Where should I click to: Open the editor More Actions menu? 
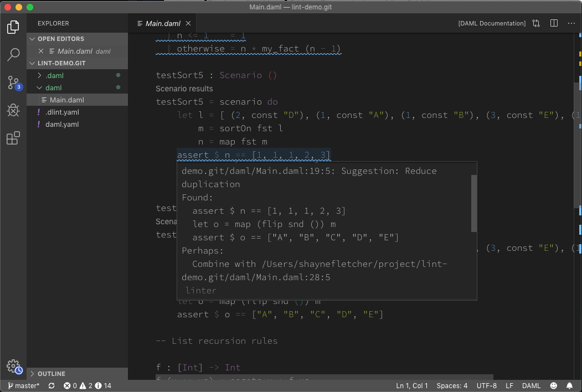(x=571, y=23)
